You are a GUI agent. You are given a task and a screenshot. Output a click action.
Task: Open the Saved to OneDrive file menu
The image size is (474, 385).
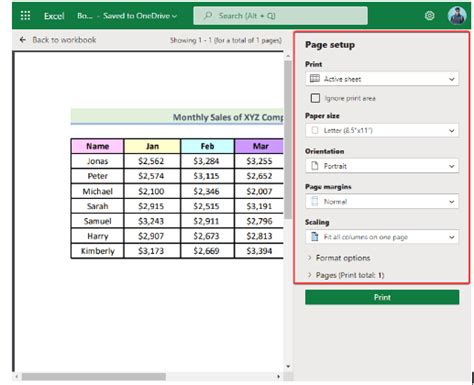click(140, 16)
